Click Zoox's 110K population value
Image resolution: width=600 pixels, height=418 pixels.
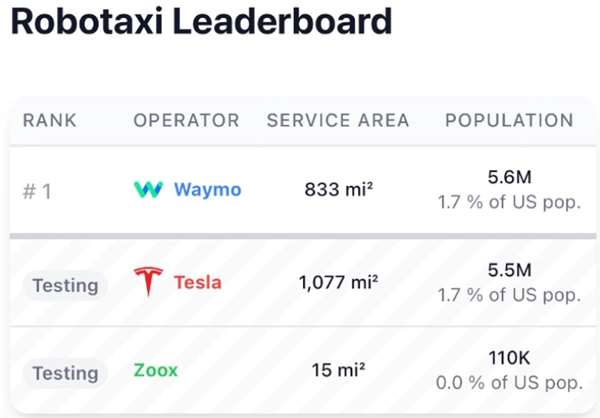pyautogui.click(x=509, y=360)
